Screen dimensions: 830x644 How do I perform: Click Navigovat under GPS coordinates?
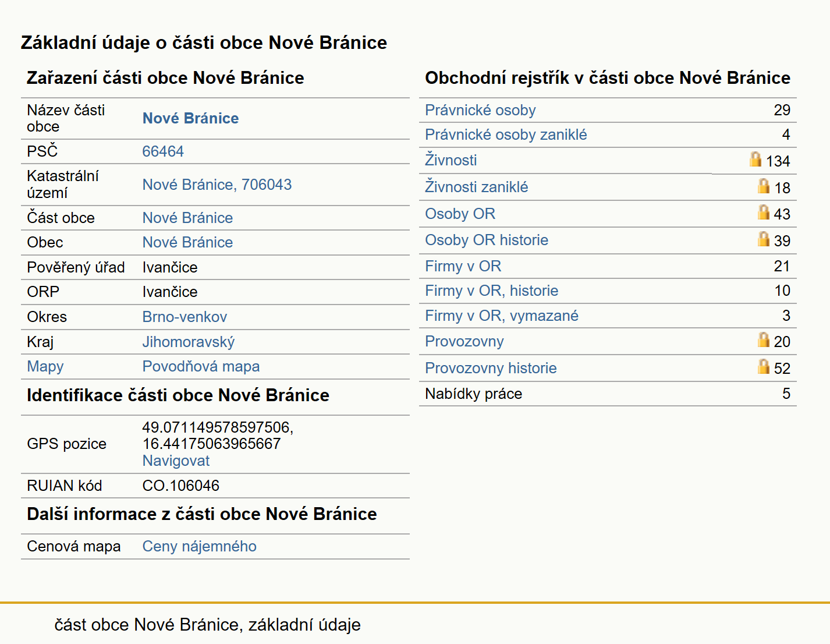176,461
